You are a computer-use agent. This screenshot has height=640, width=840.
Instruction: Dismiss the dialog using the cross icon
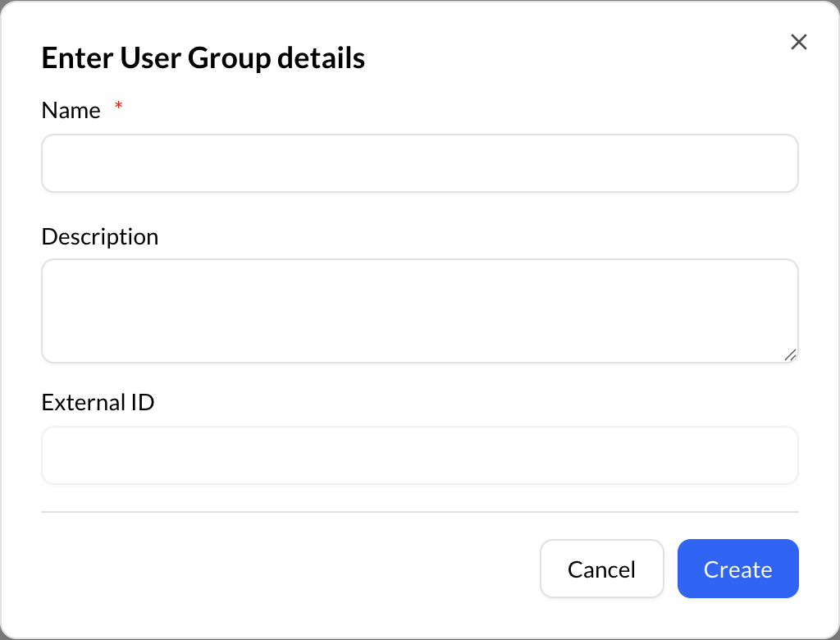pyautogui.click(x=798, y=41)
